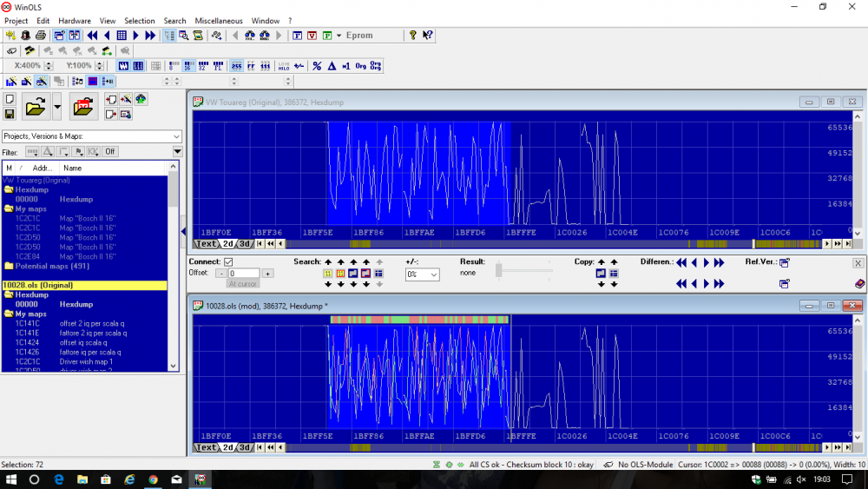This screenshot has height=489, width=868.
Task: Collapse the Potential maps (491) folder
Action: click(9, 266)
